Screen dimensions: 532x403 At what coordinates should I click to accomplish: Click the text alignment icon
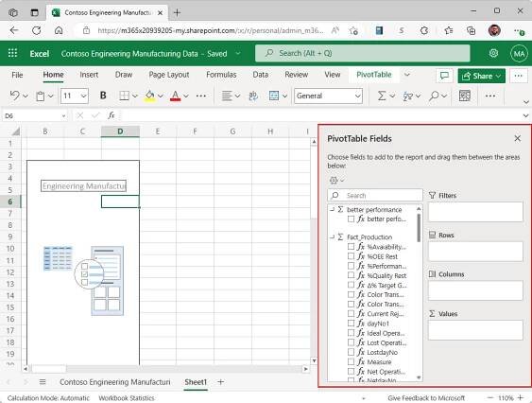(227, 96)
